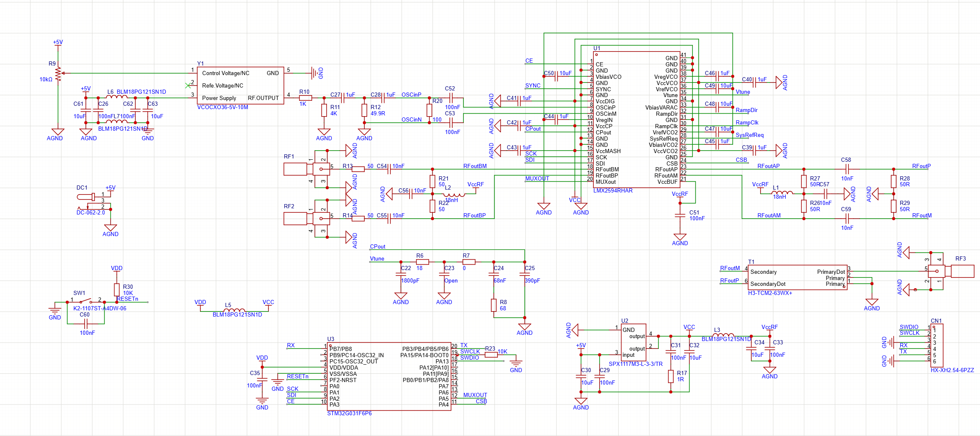Viewport: 980px width, 436px height.
Task: Click the RF3 output connector
Action: (x=952, y=271)
